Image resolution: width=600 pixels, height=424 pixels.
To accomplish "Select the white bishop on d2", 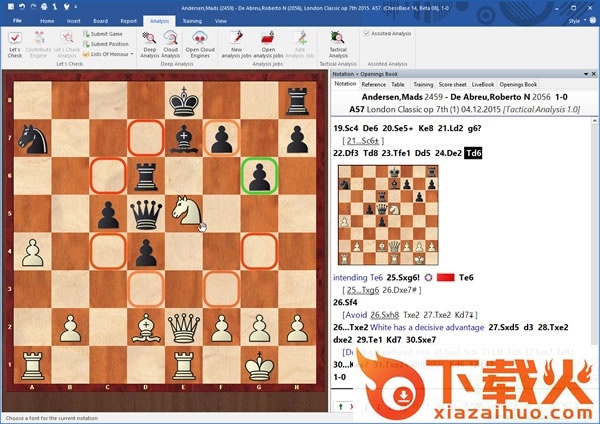I will pos(146,328).
